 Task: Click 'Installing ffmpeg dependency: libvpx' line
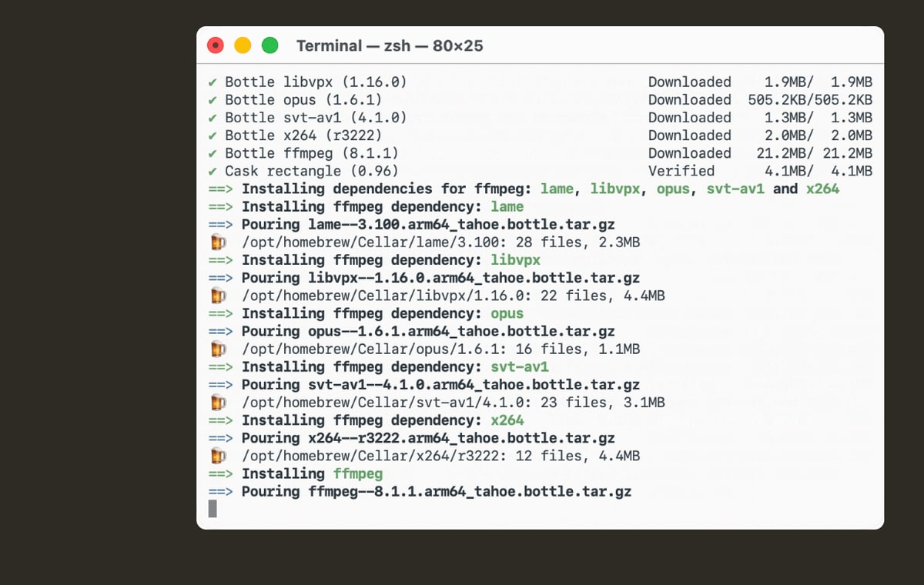tap(390, 260)
